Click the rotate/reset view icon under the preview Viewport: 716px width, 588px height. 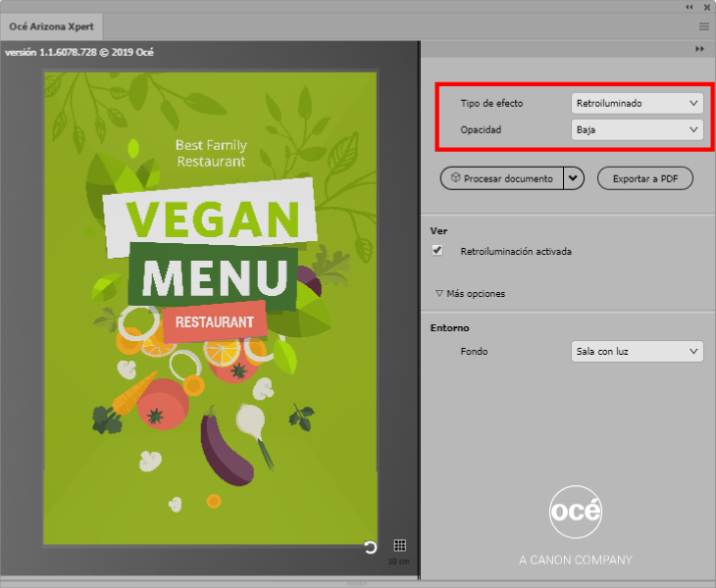(371, 547)
